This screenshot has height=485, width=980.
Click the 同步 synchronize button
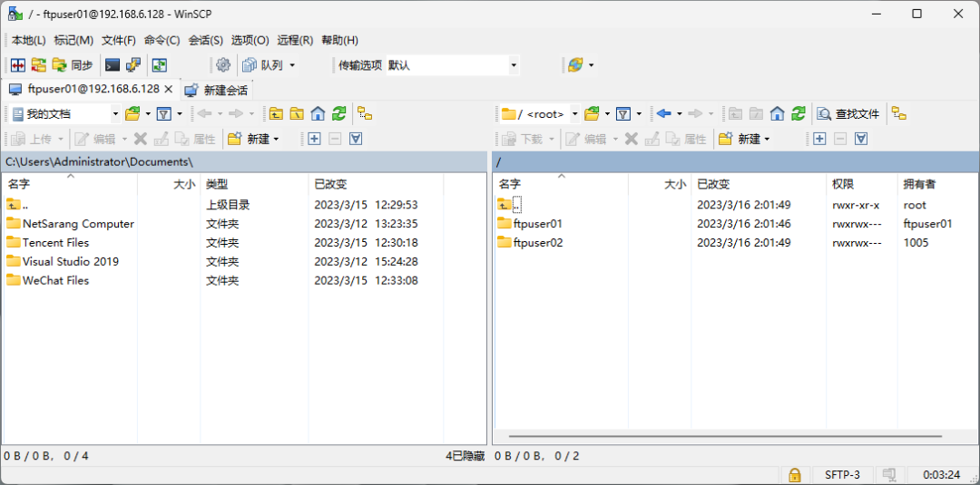point(73,65)
